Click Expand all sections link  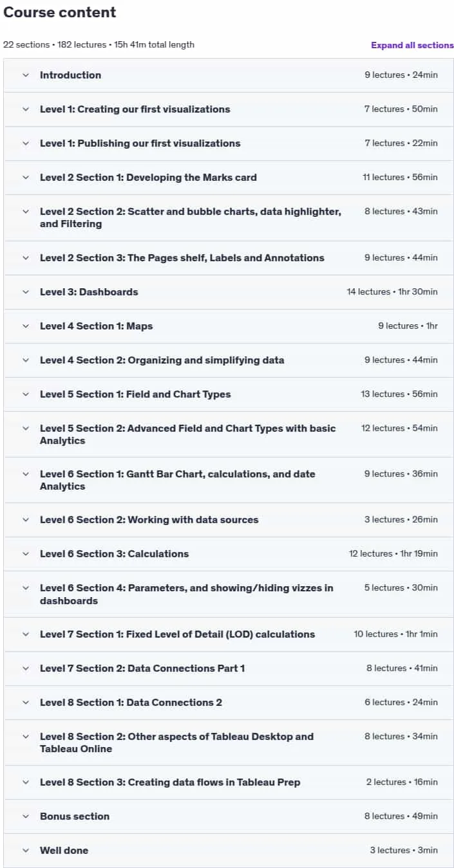point(412,45)
